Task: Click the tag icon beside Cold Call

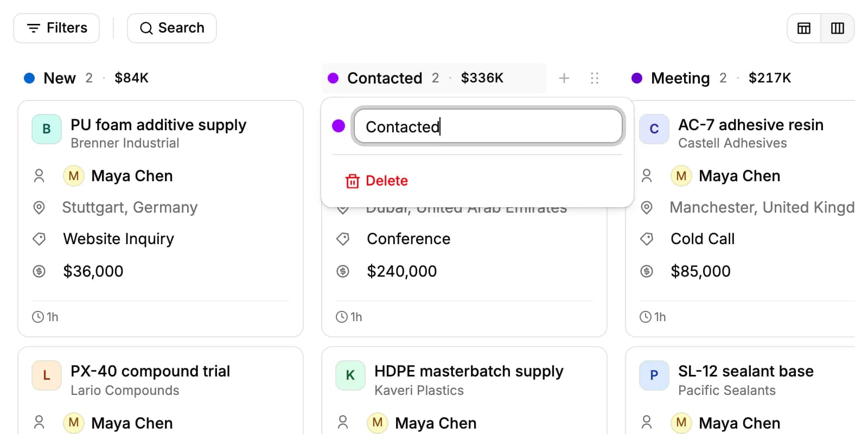Action: click(647, 239)
